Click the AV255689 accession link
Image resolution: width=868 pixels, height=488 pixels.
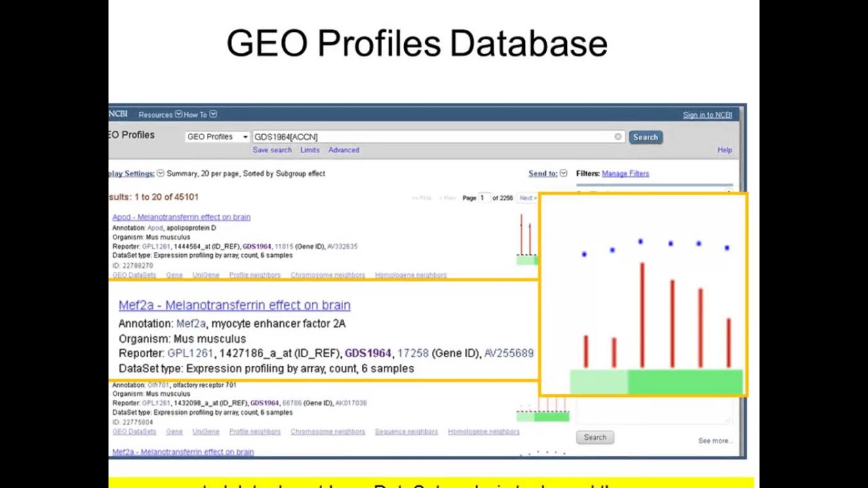point(509,353)
